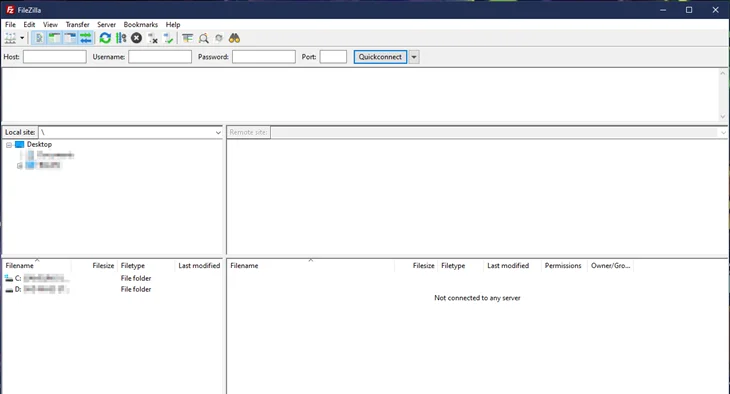
Task: Click the Port input field
Action: 333,57
